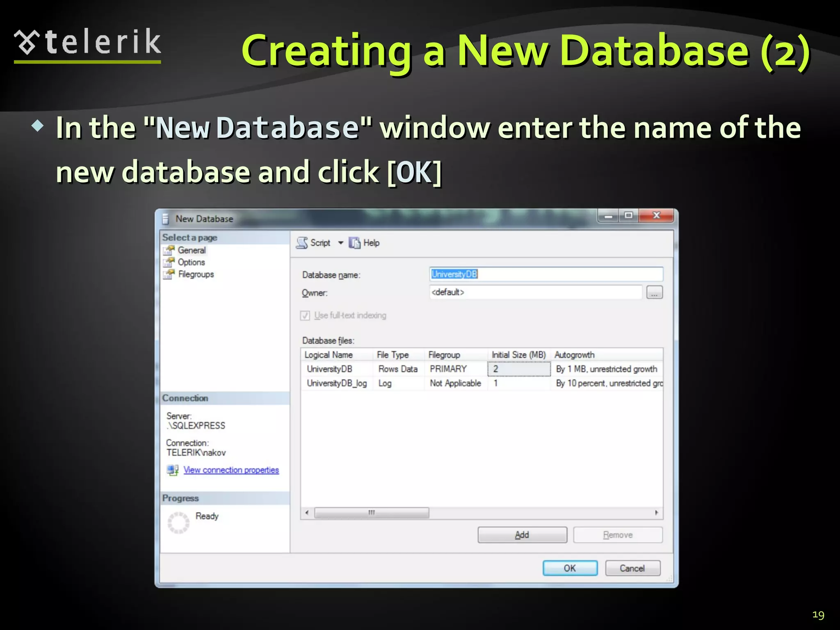
Task: Click the Add button
Action: (x=522, y=535)
